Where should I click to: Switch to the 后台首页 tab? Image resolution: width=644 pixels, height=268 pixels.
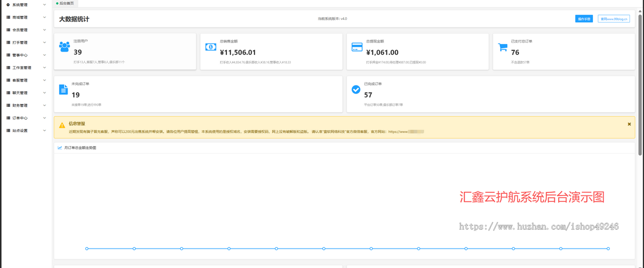point(65,3)
